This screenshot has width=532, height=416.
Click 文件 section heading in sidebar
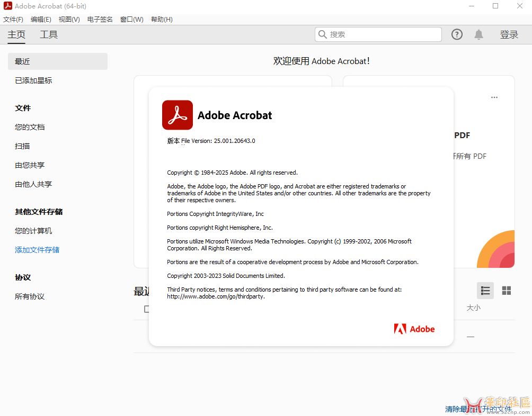[23, 108]
